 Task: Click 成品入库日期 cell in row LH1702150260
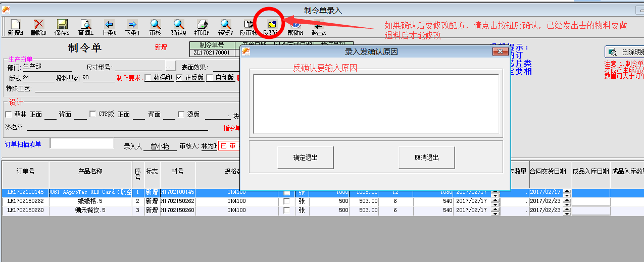(590, 210)
